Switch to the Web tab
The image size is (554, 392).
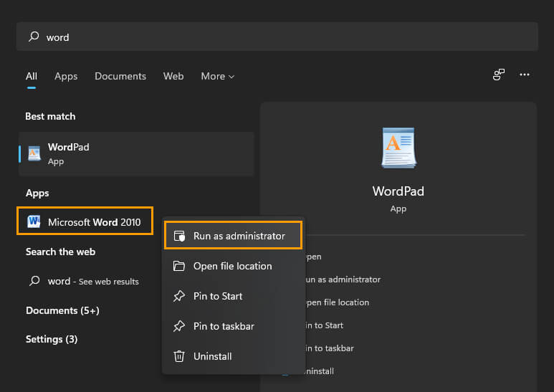(173, 76)
